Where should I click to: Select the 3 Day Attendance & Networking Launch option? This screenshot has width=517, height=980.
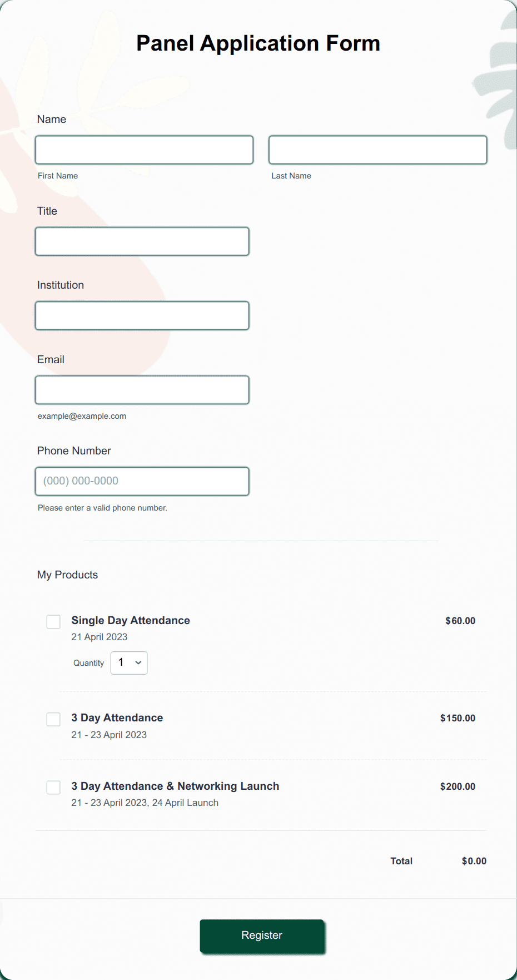click(53, 787)
